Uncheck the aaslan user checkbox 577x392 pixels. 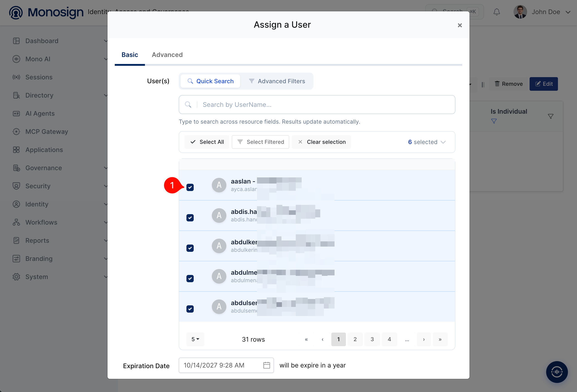(190, 187)
